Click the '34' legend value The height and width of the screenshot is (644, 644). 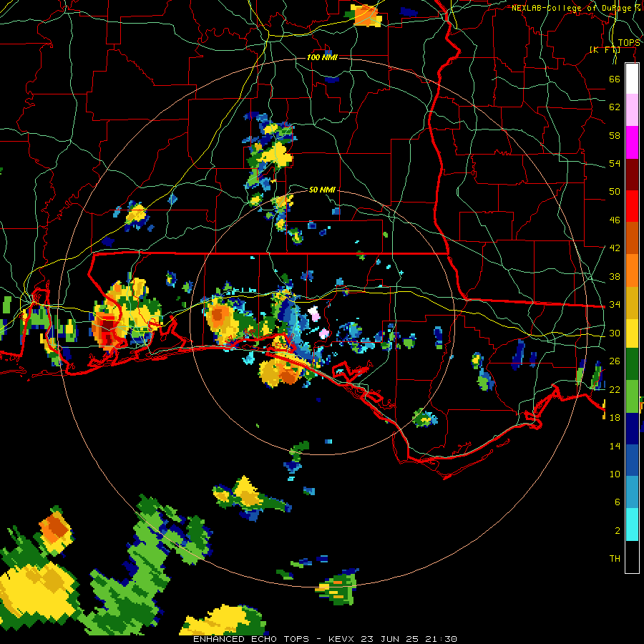pos(615,305)
